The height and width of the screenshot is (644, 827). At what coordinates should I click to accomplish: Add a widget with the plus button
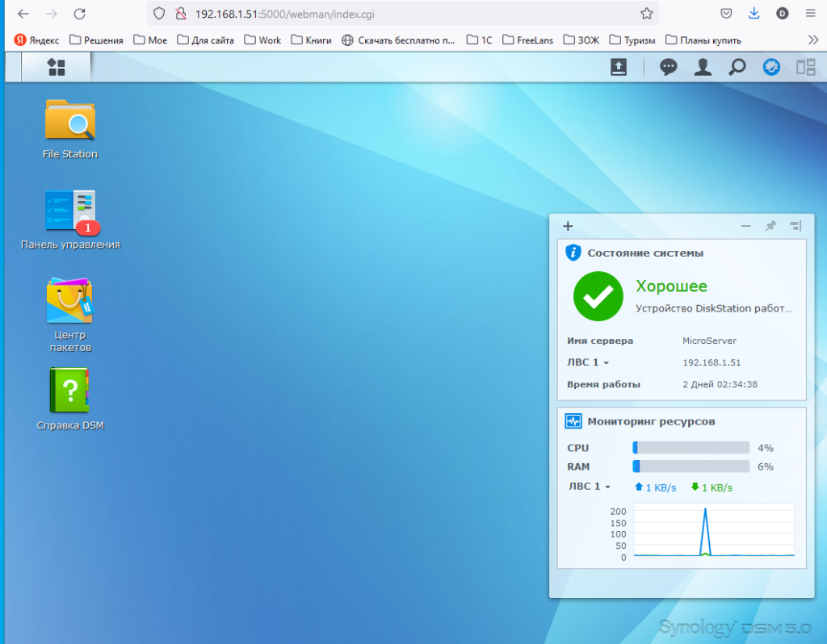click(x=568, y=226)
